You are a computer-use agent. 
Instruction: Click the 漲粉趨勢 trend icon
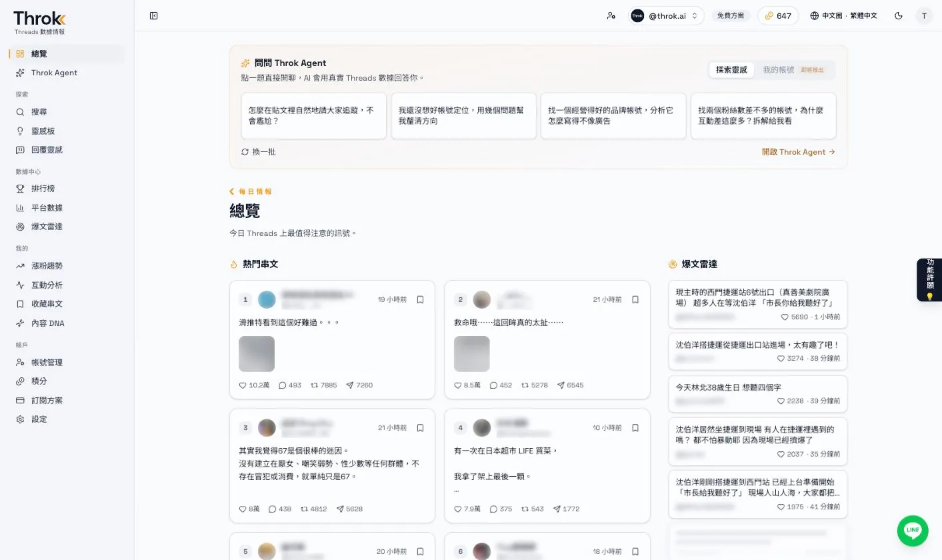coord(20,266)
